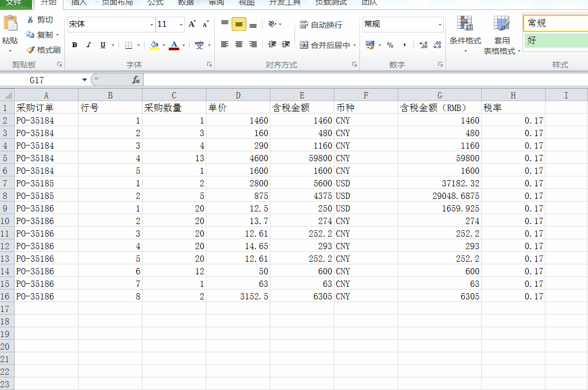Toggle Italic formatting
Screen dimensions: 588x390
pos(89,45)
